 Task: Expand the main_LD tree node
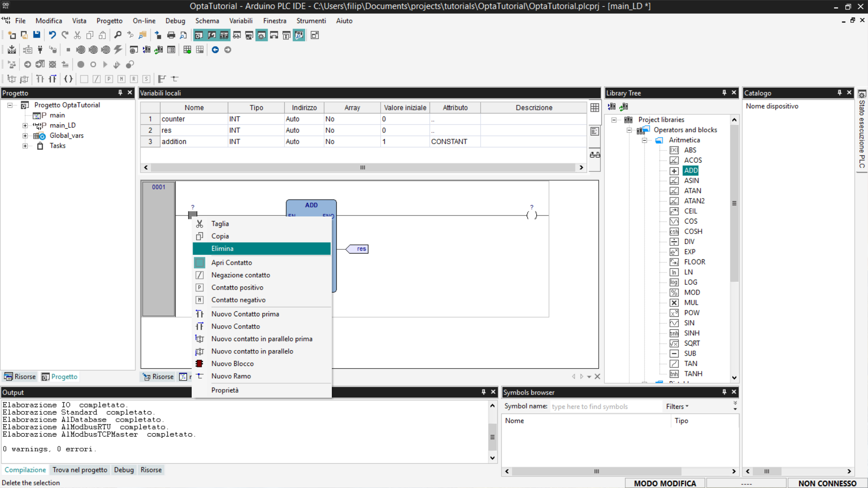pyautogui.click(x=25, y=126)
